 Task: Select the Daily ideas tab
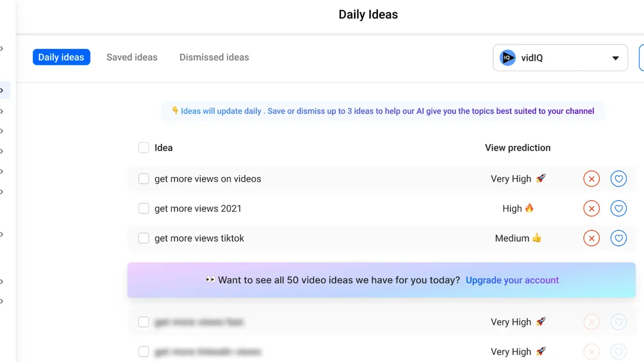pyautogui.click(x=61, y=57)
